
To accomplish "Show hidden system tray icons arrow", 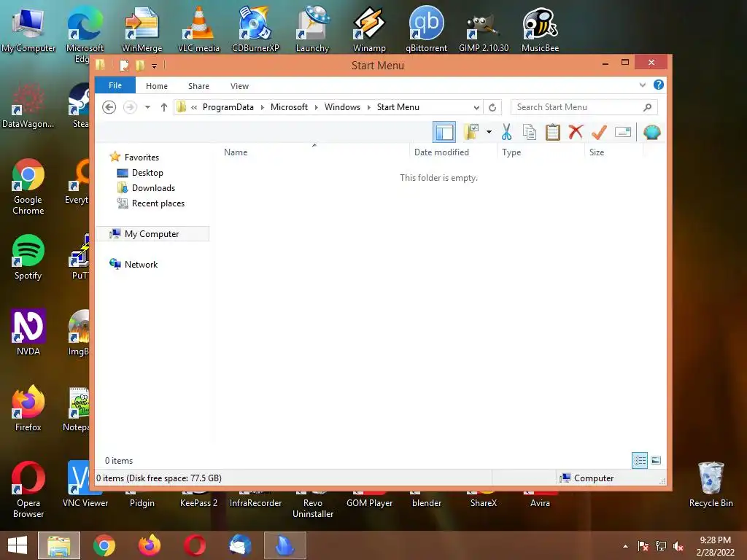I will click(x=625, y=546).
